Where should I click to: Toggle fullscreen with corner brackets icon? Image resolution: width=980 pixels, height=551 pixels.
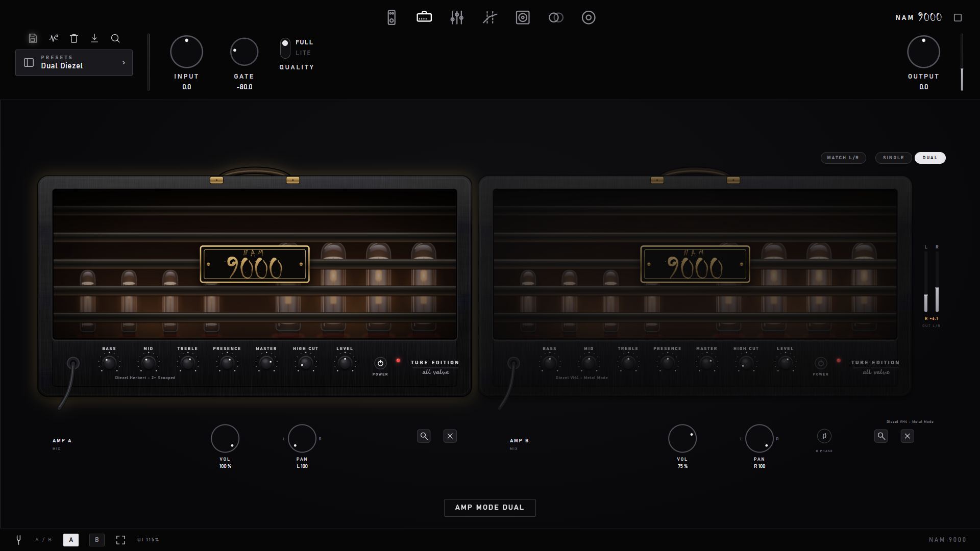pos(120,539)
